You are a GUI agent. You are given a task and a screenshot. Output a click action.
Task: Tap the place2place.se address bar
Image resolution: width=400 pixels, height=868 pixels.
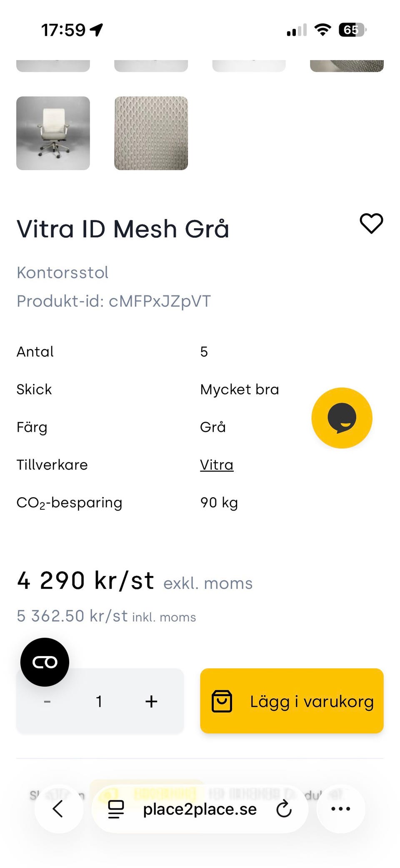coord(200,809)
